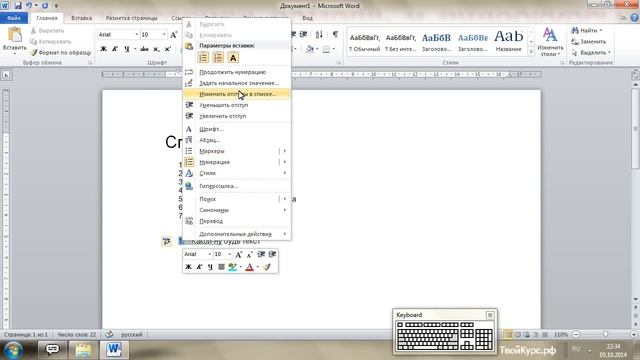This screenshot has height=360, width=640.
Task: Click center align icon in mini toolbar
Action: 221,267
